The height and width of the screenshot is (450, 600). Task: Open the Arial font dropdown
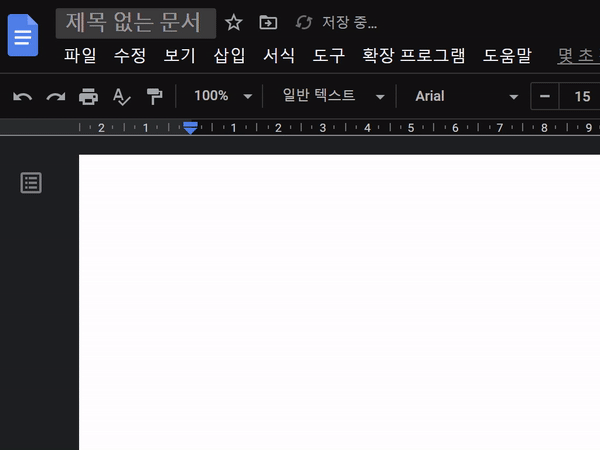tap(466, 96)
